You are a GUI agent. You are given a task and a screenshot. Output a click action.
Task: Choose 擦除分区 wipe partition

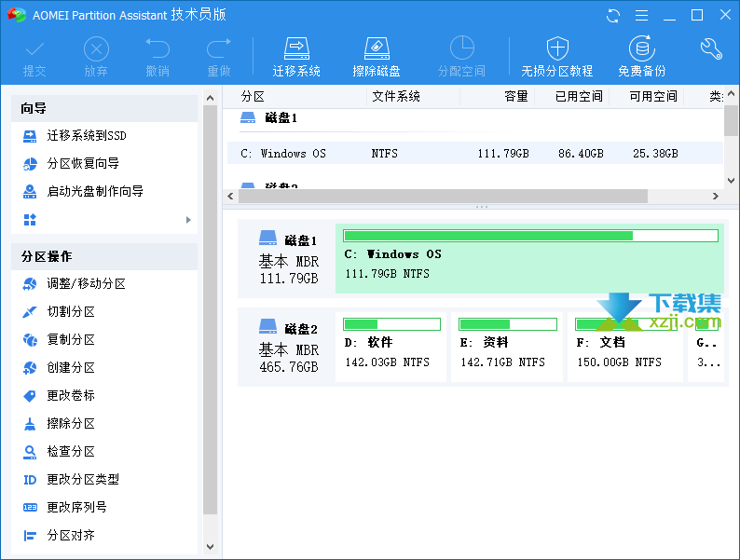coord(71,424)
